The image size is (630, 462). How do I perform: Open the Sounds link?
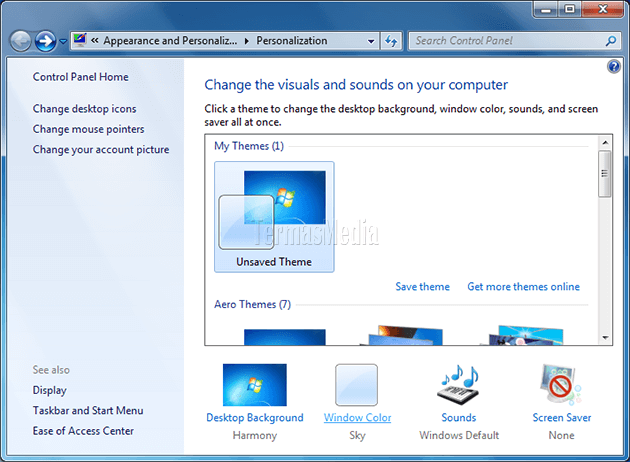tap(459, 418)
